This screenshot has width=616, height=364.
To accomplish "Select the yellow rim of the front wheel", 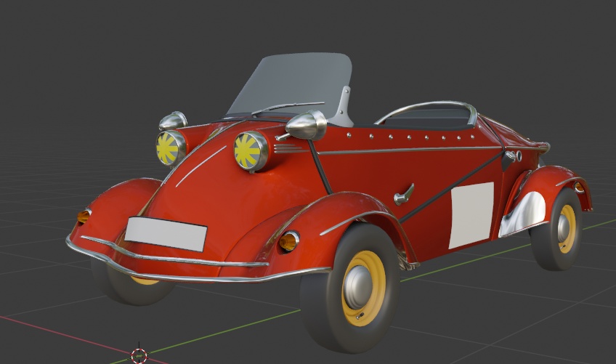I will (x=364, y=288).
